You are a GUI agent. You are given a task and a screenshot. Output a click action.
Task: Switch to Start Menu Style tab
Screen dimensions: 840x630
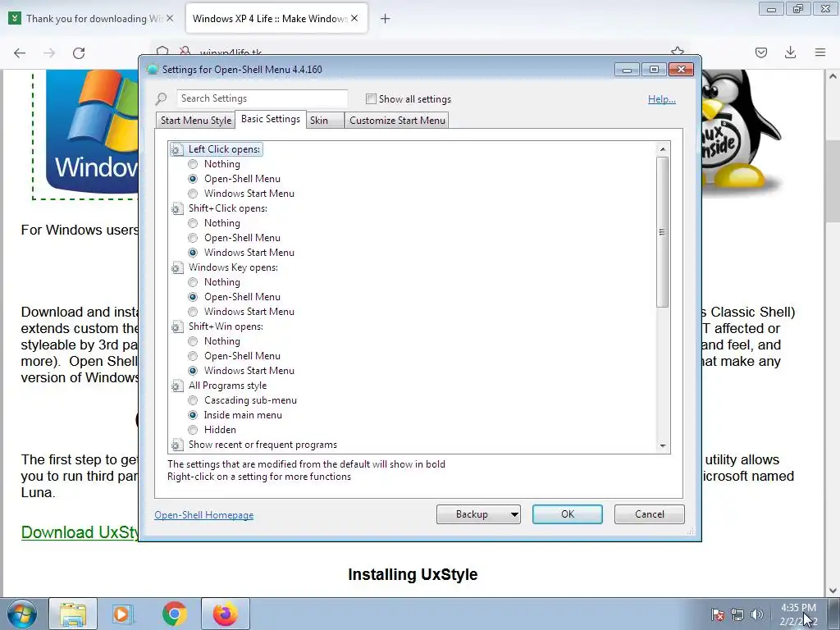196,121
